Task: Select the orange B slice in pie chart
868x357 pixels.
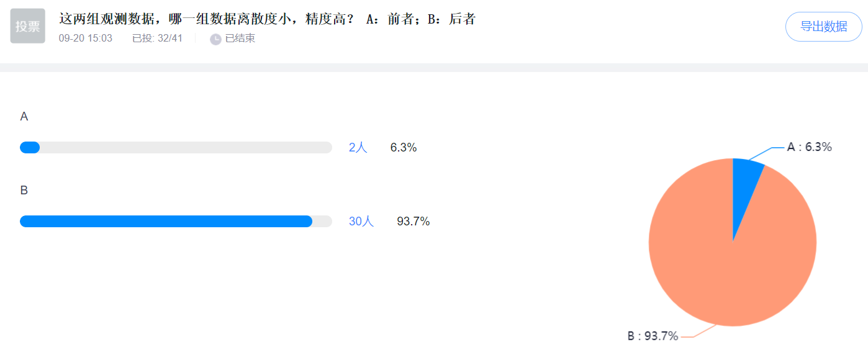Action: pyautogui.click(x=726, y=261)
